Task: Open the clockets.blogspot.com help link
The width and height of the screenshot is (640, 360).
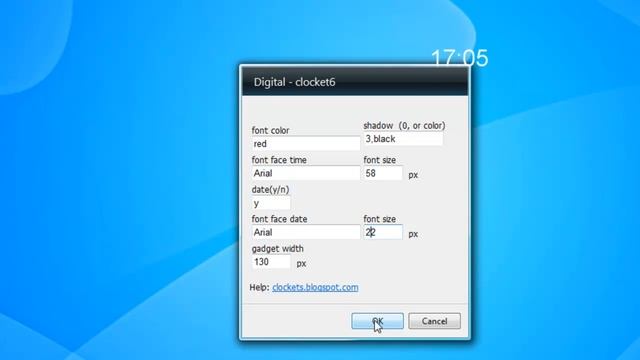Action: point(315,287)
